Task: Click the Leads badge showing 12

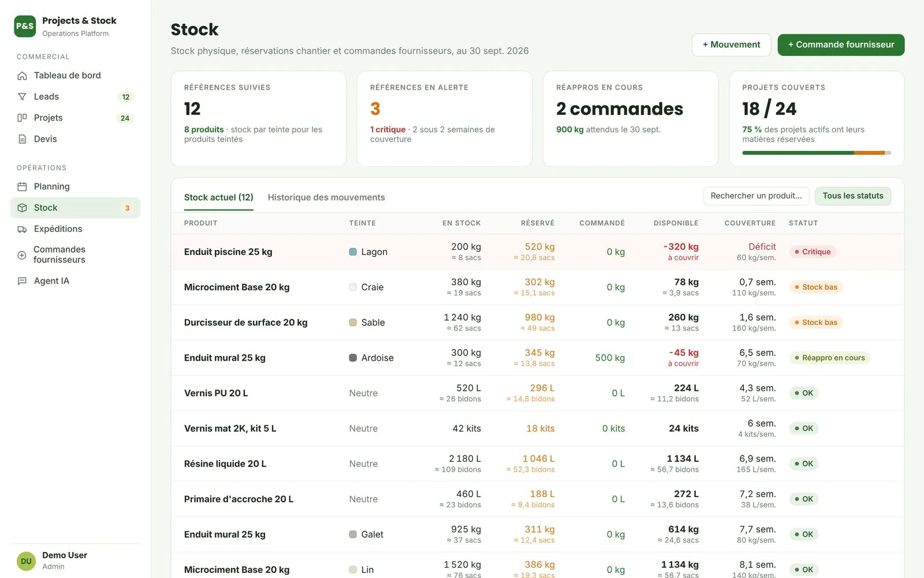Action: click(x=125, y=97)
